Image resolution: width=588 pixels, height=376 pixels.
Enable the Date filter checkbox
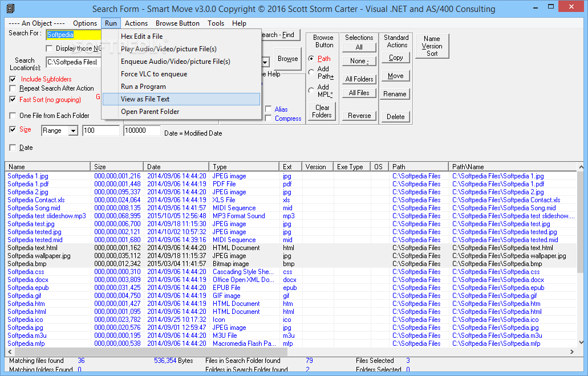[x=13, y=148]
